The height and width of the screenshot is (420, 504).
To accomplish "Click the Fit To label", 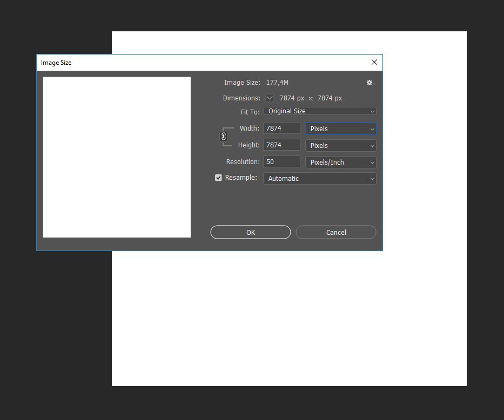I will [250, 112].
